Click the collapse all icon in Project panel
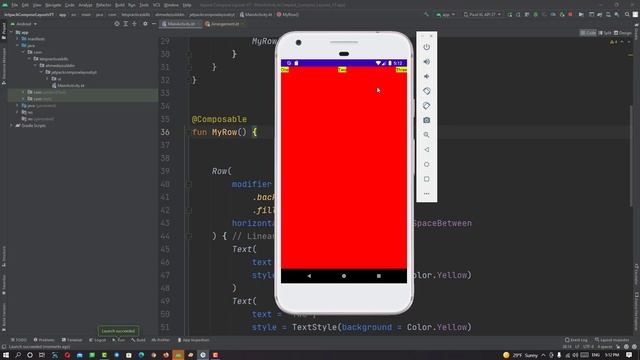The height and width of the screenshot is (360, 640). (x=134, y=24)
